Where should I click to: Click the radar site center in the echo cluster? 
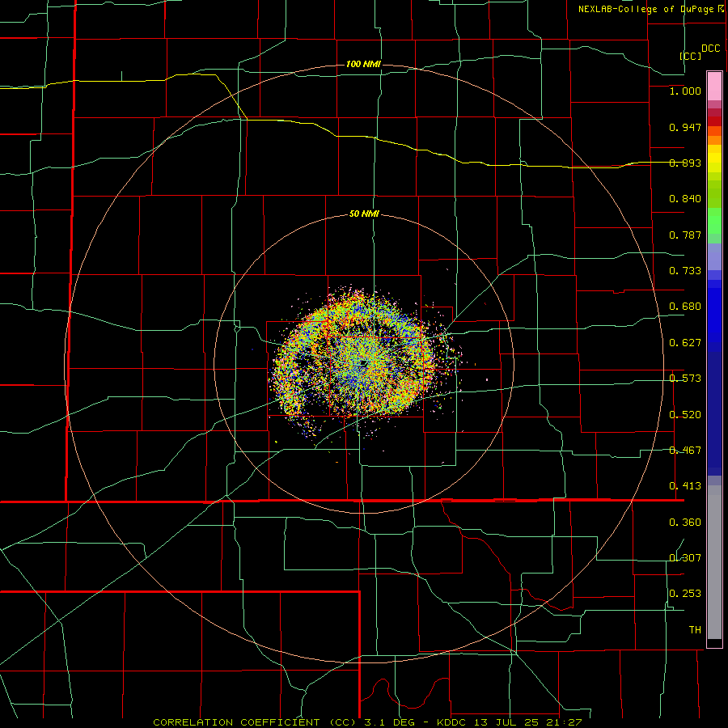point(363,363)
